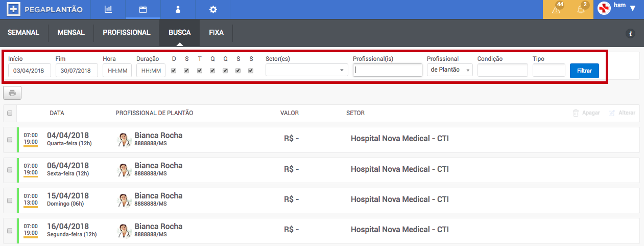
Task: Focus the Duração HH:MM field
Action: pos(151,71)
